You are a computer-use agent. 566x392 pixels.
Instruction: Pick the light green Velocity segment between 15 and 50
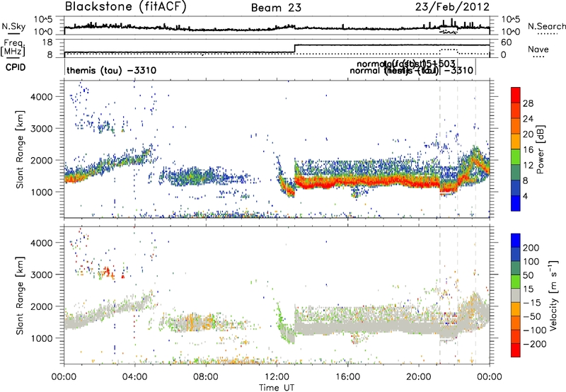516,282
